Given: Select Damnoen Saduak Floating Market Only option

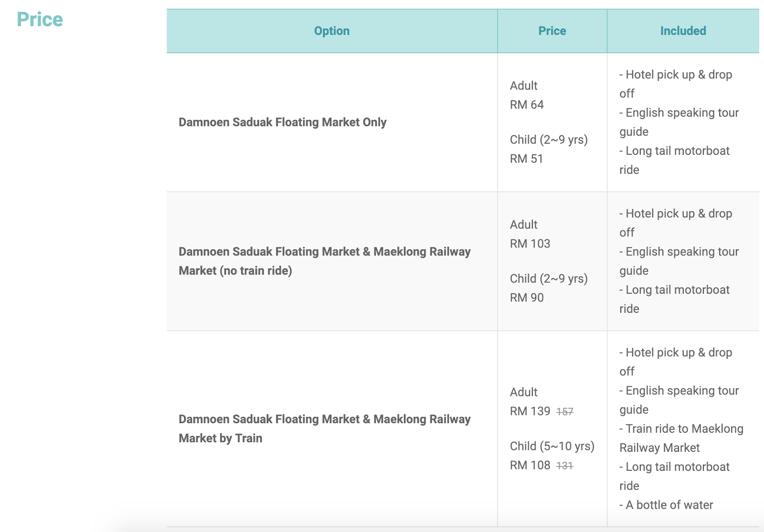Looking at the screenshot, I should (282, 122).
